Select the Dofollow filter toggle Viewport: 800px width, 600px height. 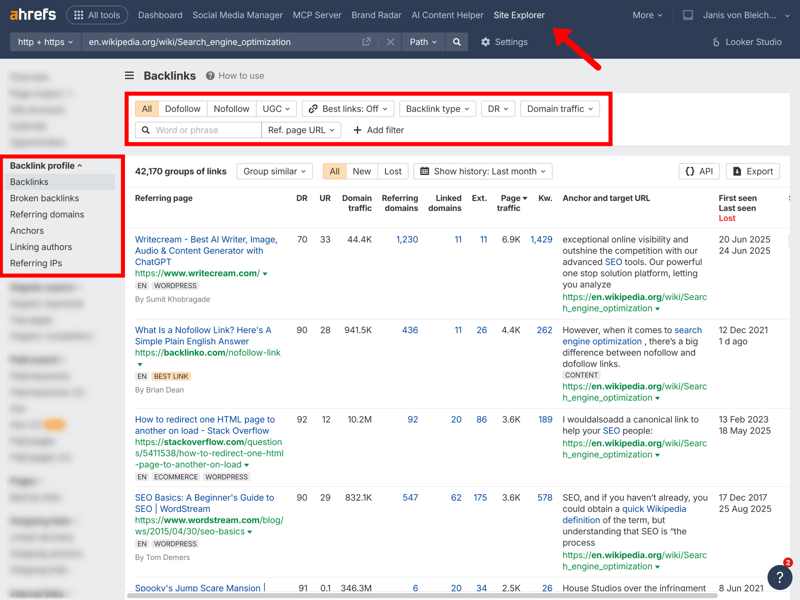[x=182, y=108]
